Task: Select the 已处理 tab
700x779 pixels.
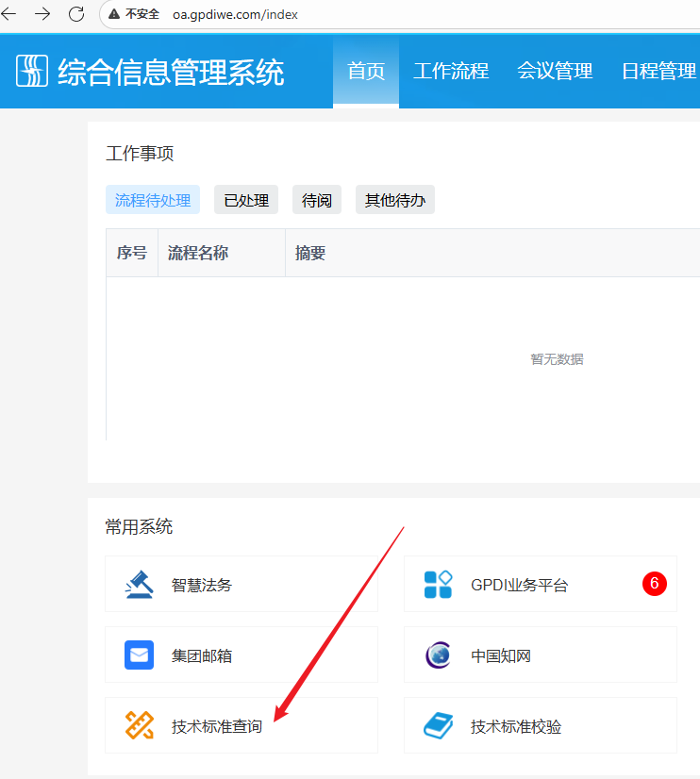Action: 246,200
